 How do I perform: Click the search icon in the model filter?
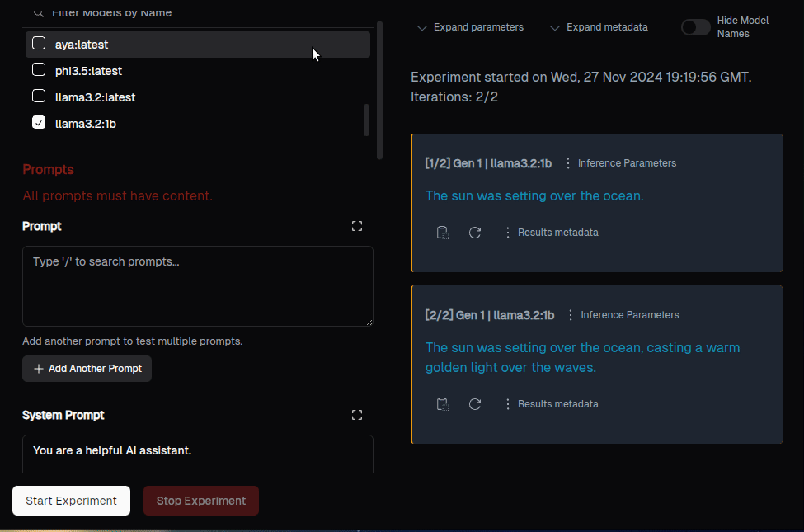(x=39, y=12)
